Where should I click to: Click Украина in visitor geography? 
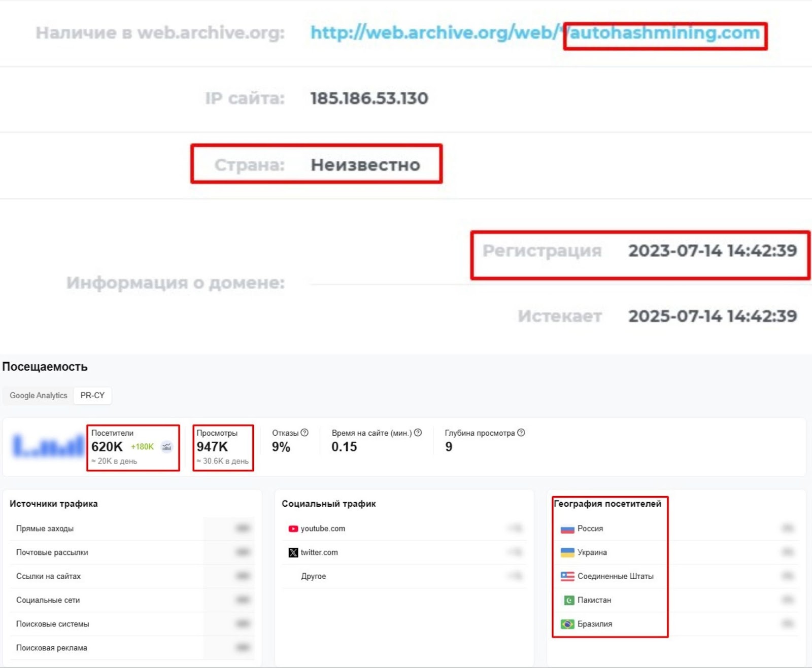coord(592,552)
